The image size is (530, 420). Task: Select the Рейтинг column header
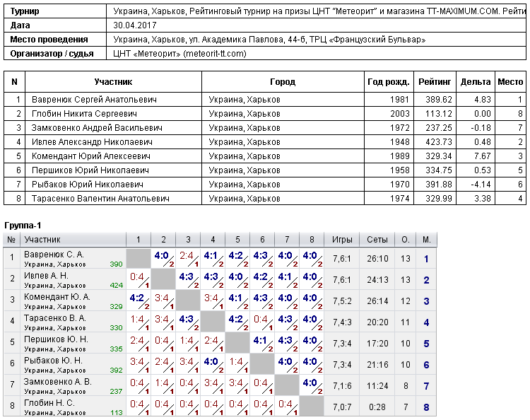coord(435,82)
